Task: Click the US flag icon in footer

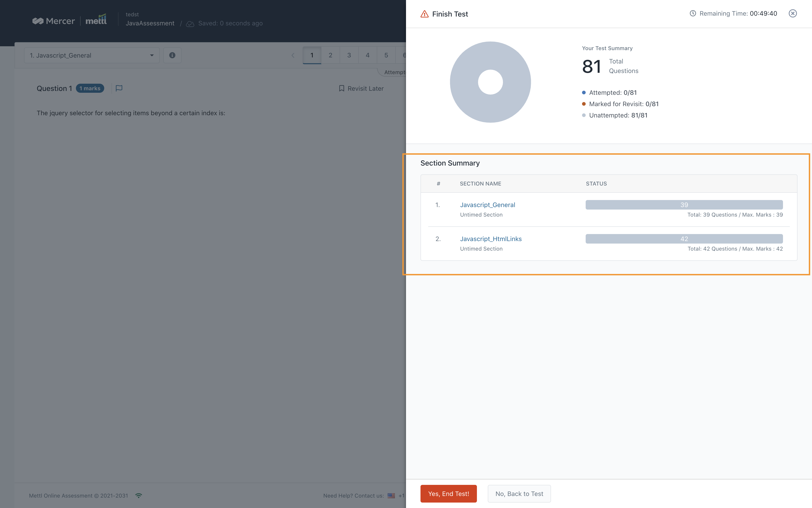Action: pos(391,496)
